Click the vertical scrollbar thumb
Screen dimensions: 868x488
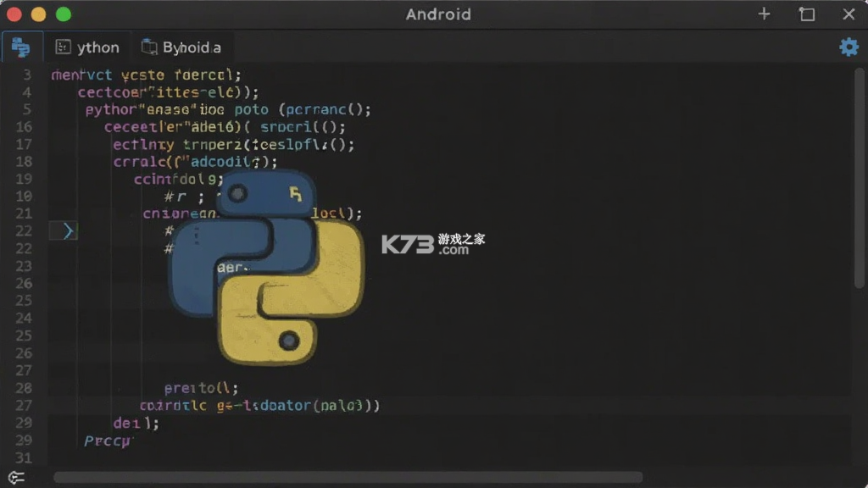pos(860,178)
